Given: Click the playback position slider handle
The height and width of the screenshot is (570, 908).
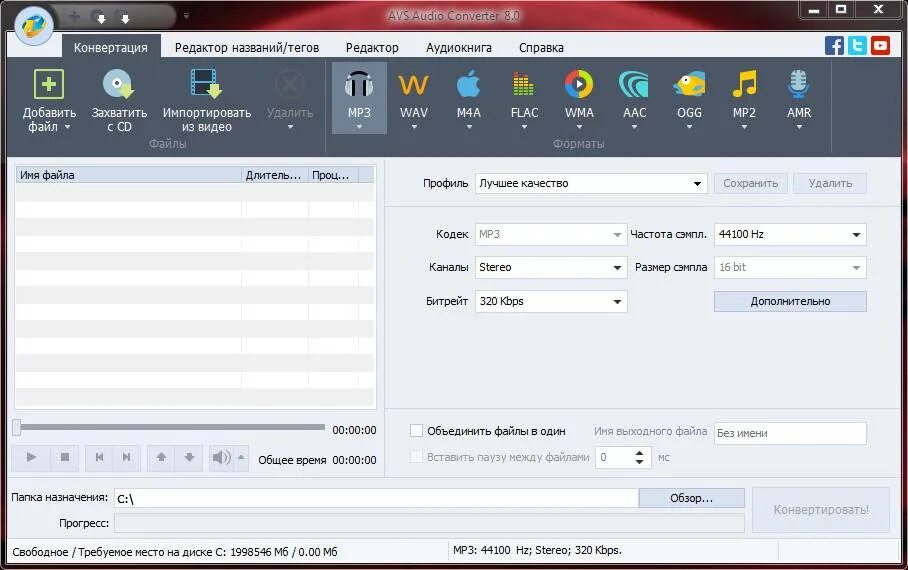Looking at the screenshot, I should pyautogui.click(x=17, y=428).
